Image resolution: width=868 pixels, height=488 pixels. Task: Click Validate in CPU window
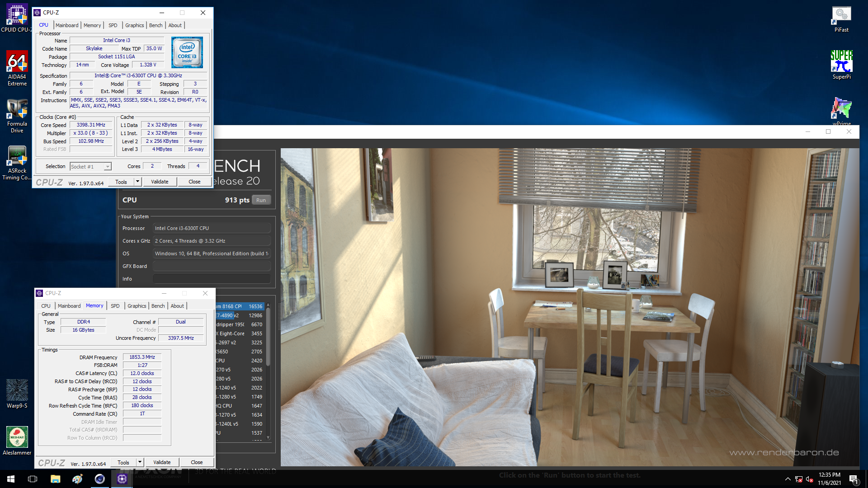[160, 182]
